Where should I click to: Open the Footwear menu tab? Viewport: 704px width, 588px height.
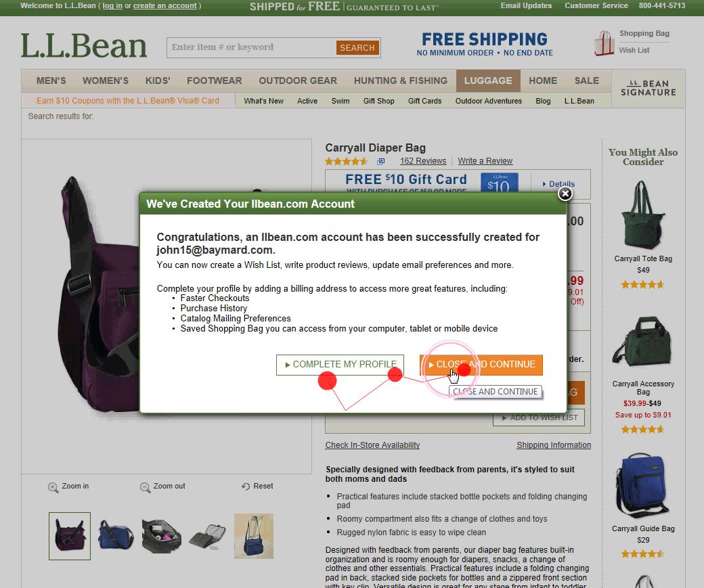click(214, 81)
